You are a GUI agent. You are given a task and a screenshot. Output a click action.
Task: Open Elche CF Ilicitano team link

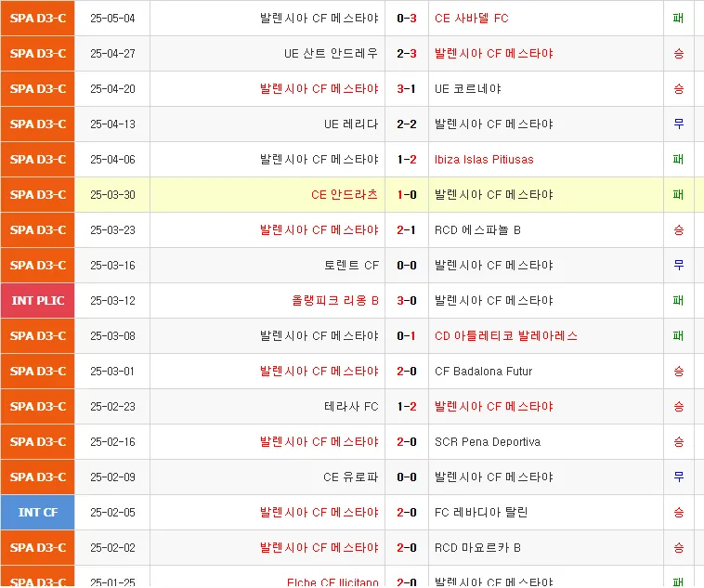pyautogui.click(x=332, y=582)
